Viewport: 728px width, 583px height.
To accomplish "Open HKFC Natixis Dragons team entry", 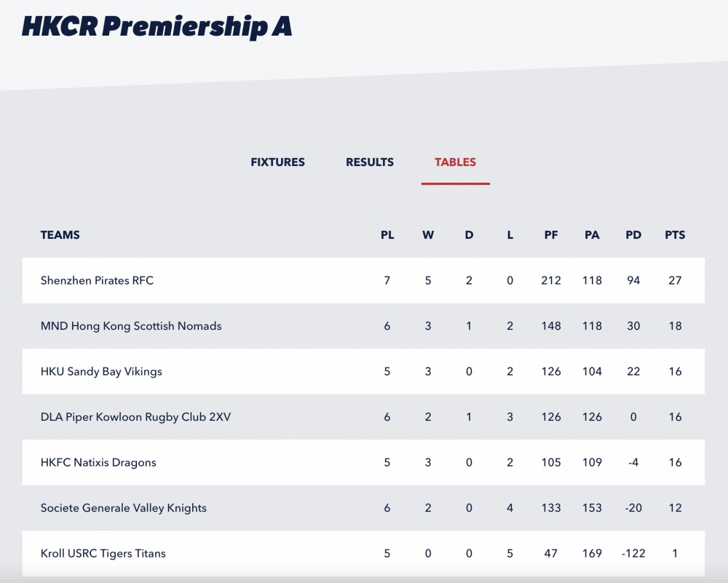I will (x=98, y=462).
